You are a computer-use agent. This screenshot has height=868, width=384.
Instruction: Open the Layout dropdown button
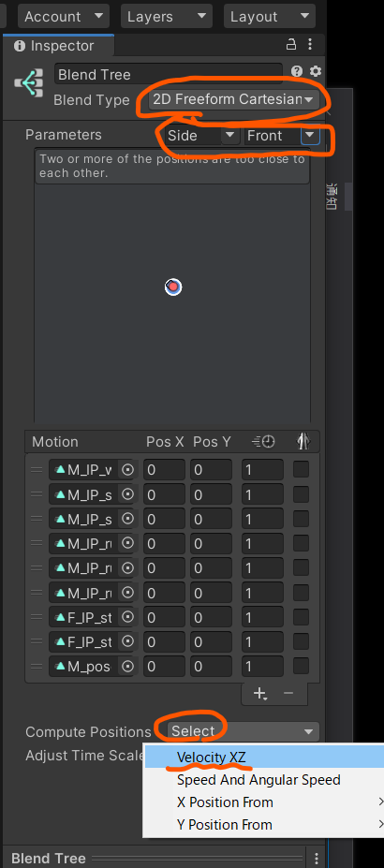pyautogui.click(x=270, y=17)
